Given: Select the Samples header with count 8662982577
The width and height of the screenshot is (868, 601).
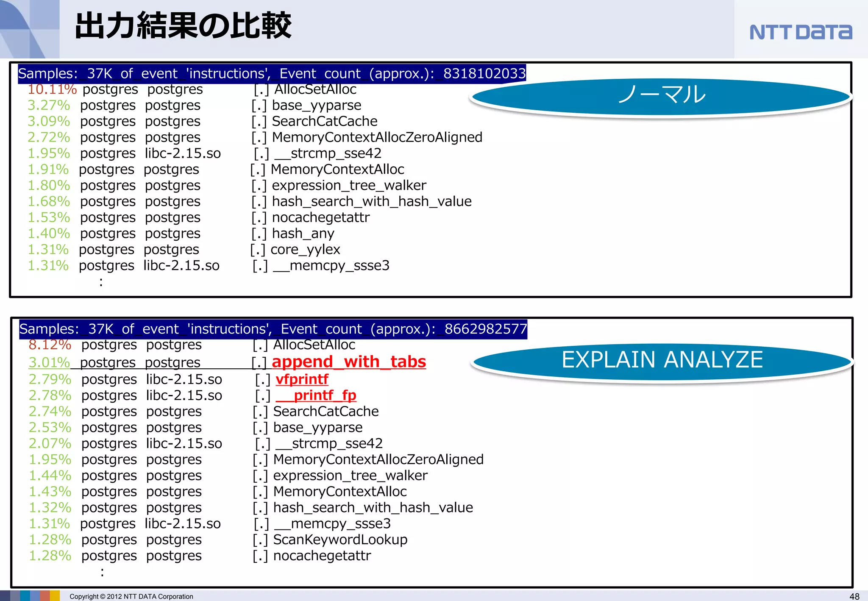Looking at the screenshot, I should pos(273,329).
